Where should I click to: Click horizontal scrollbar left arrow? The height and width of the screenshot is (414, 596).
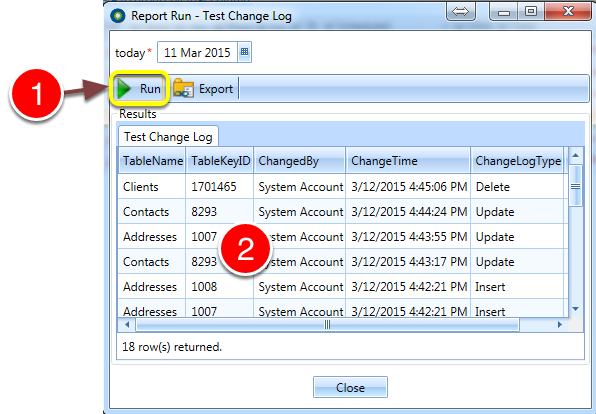point(127,325)
